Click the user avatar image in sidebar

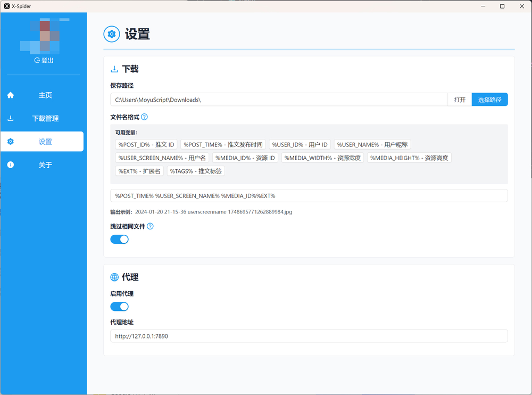pos(45,36)
